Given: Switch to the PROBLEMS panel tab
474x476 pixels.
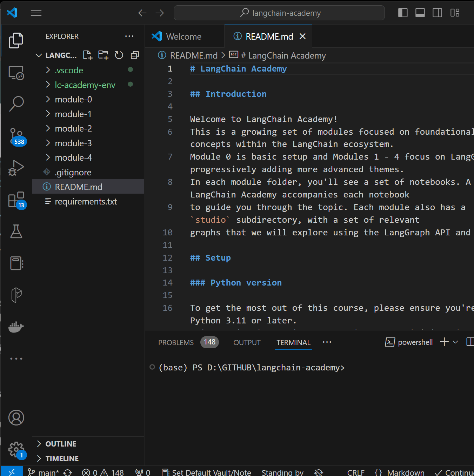Looking at the screenshot, I should point(176,343).
